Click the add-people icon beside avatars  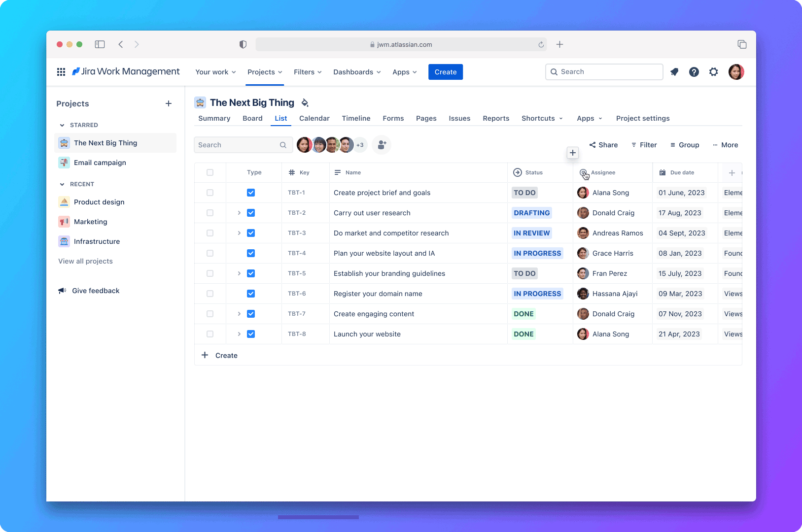(x=382, y=144)
